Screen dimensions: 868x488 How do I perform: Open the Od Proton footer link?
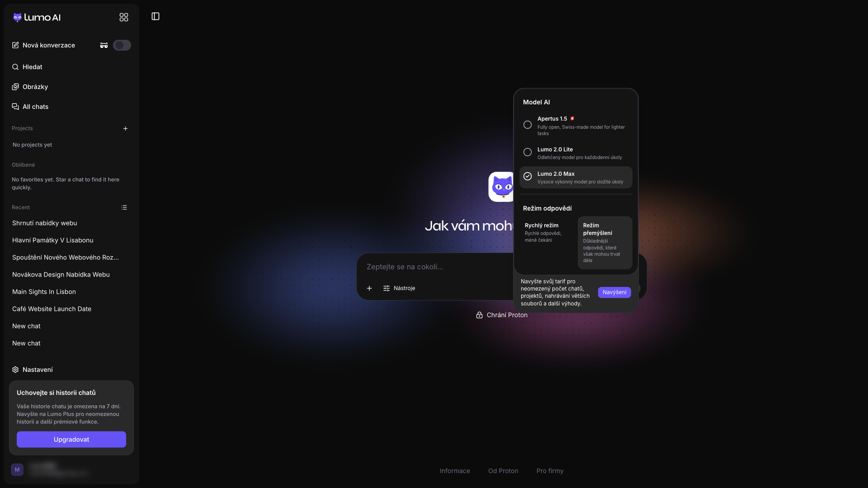(x=503, y=471)
